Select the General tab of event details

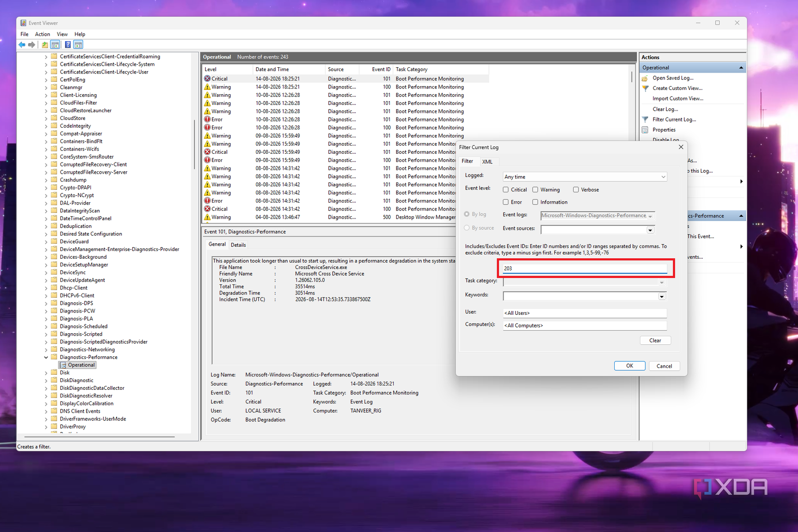coord(217,244)
